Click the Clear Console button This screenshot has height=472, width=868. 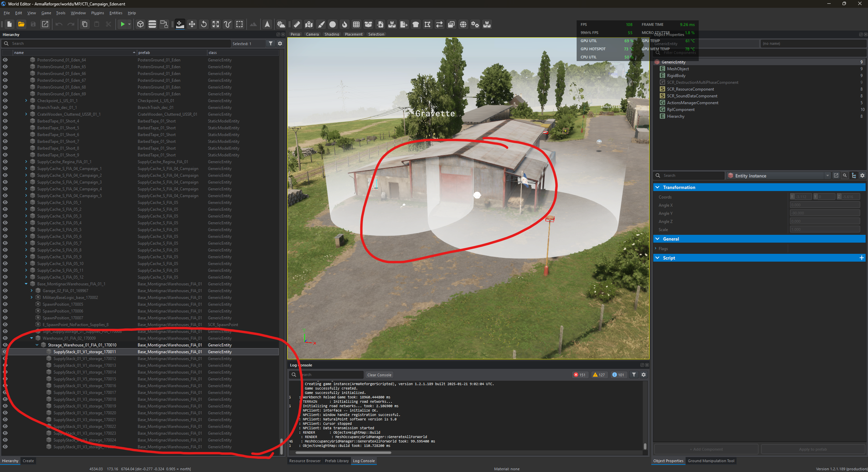[x=379, y=375]
